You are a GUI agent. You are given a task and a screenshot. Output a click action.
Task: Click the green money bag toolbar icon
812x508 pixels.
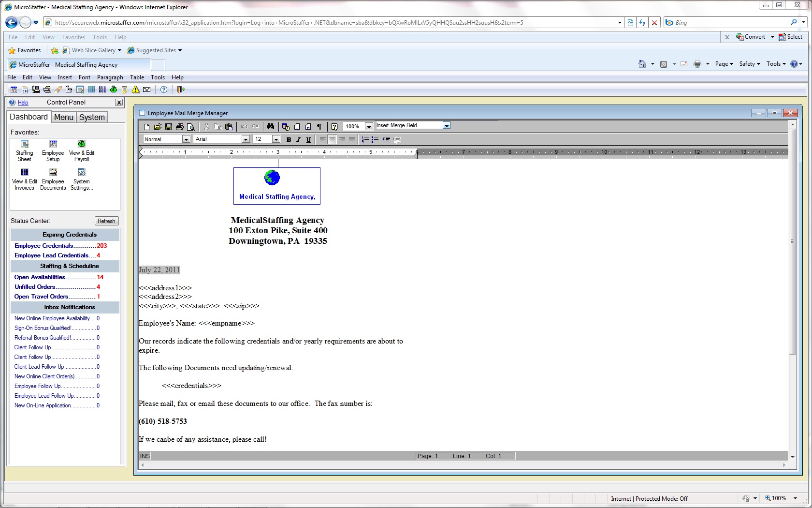point(114,90)
